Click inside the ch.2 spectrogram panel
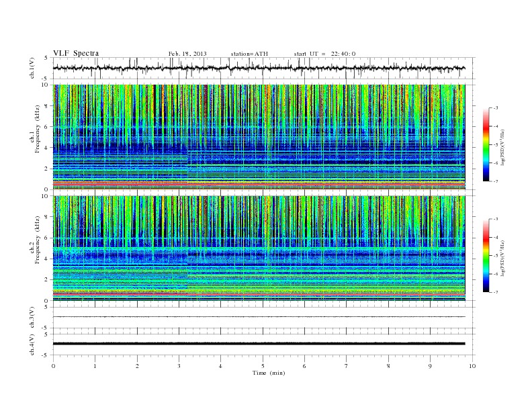The height and width of the screenshot is (411, 532). (259, 248)
